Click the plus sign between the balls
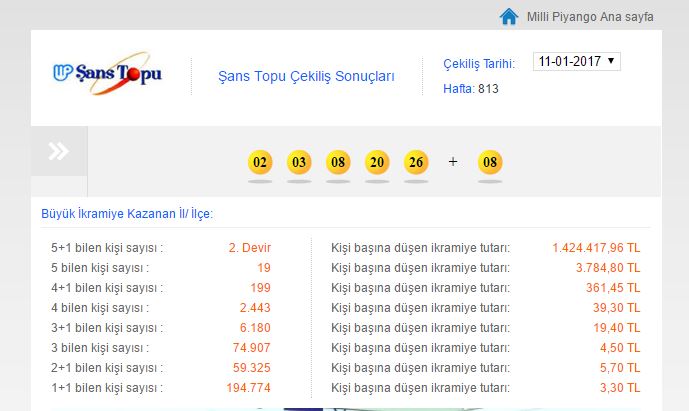 (452, 161)
